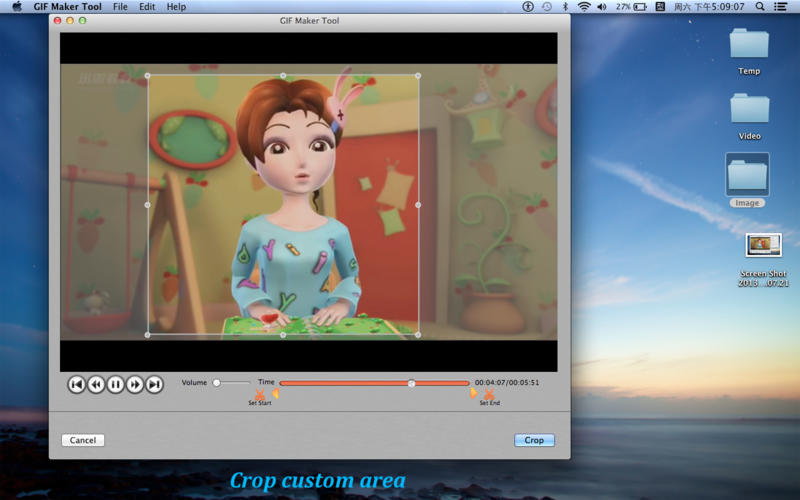Click the Wi-Fi status icon

pos(584,7)
